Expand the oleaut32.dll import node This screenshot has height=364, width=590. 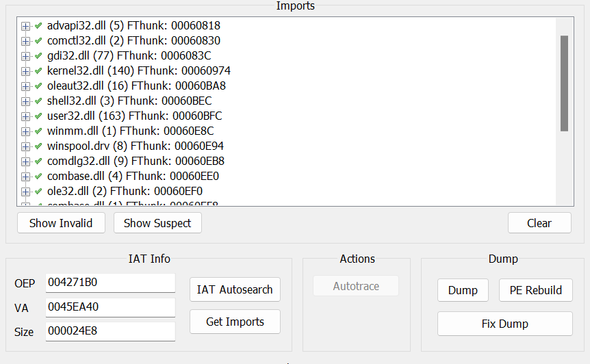25,86
